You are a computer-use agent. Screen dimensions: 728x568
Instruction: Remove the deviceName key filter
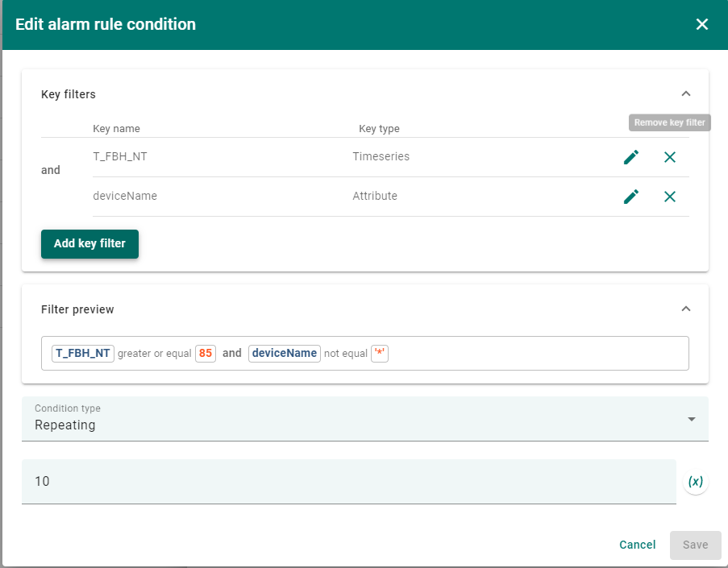click(x=670, y=196)
